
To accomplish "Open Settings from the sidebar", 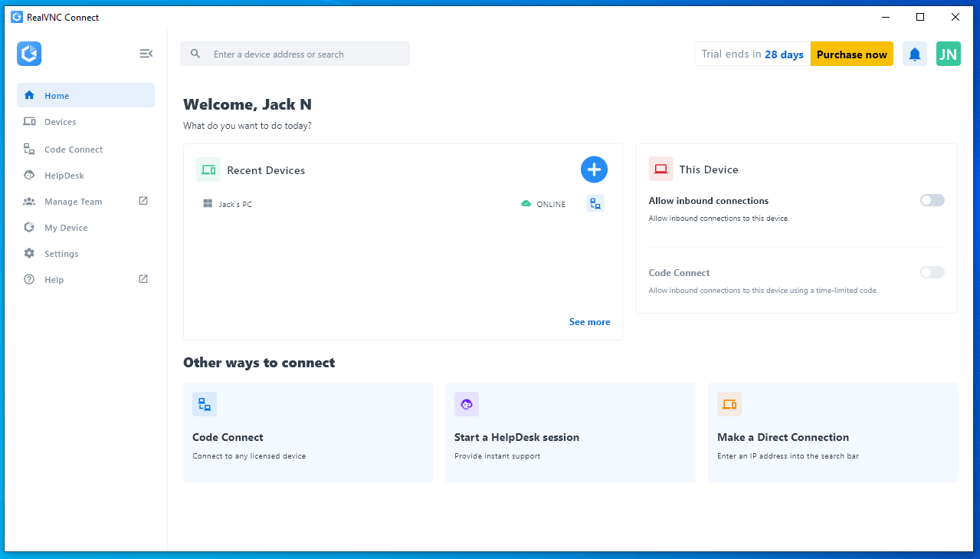I will click(x=86, y=254).
